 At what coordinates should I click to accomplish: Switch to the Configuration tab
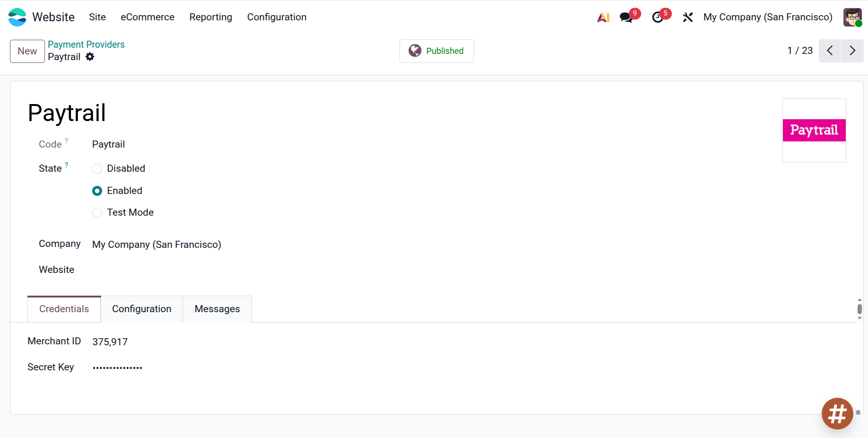[141, 309]
